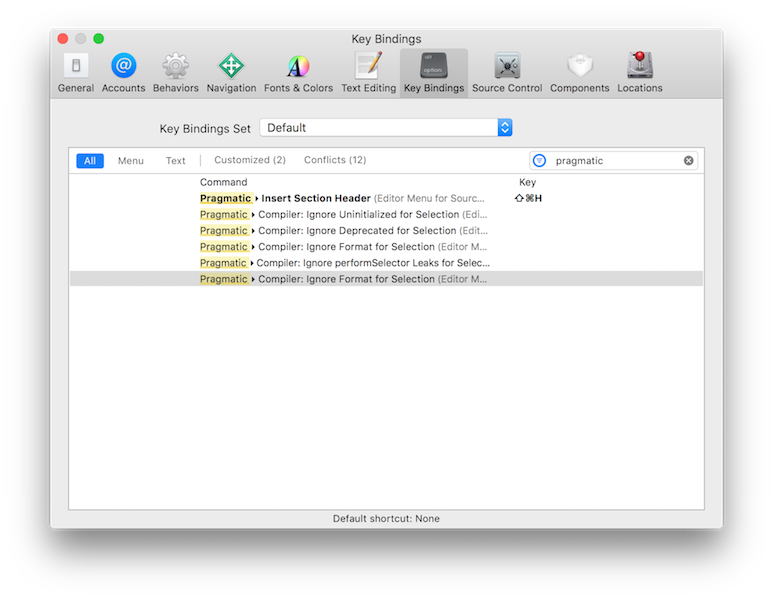Click the pragmatic search field
The width and height of the screenshot is (773, 600).
614,161
